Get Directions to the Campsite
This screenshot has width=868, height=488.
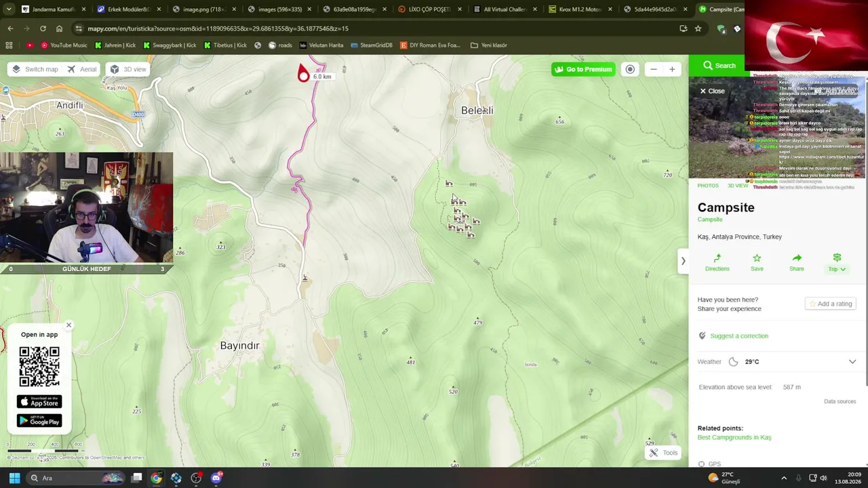tap(717, 262)
